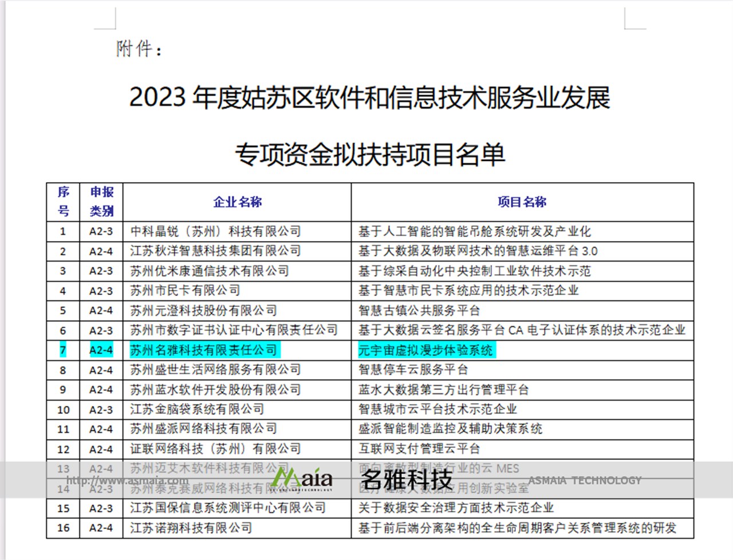Click sequence number 16
The height and width of the screenshot is (560, 733).
tap(63, 528)
